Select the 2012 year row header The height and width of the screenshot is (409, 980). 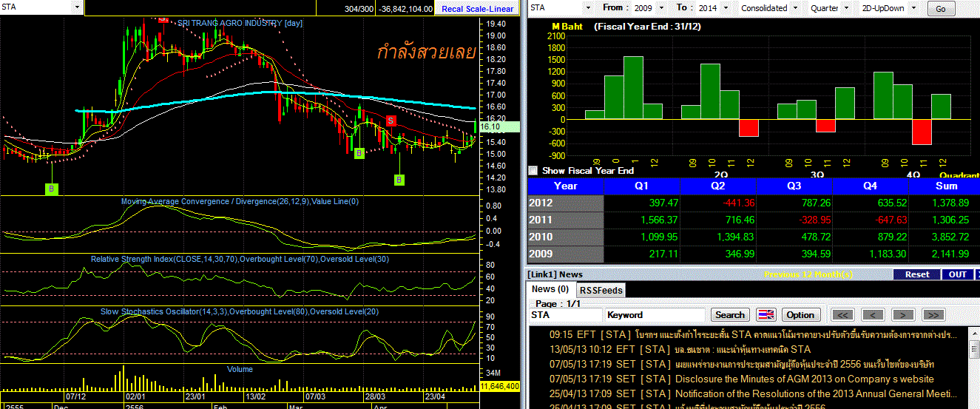point(566,203)
